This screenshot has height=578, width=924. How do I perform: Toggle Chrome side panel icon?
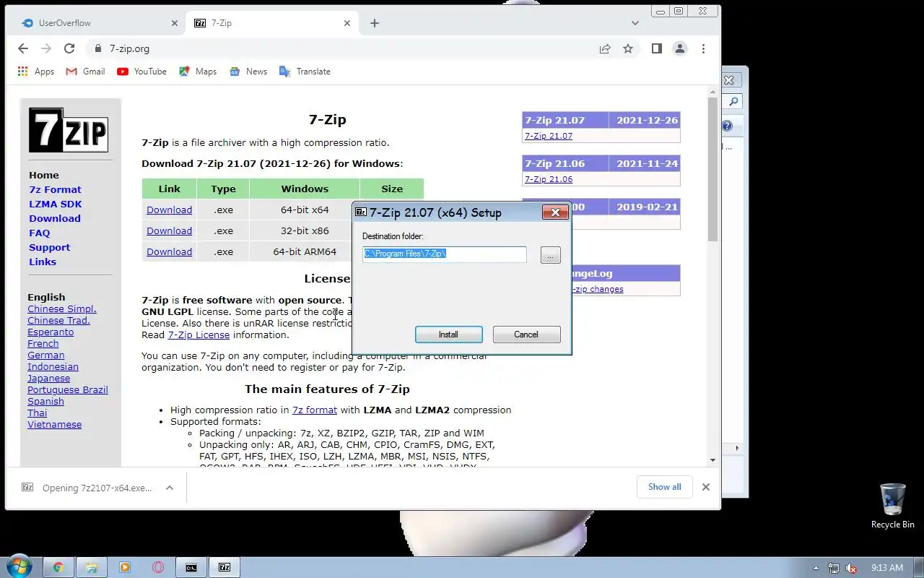tap(656, 48)
